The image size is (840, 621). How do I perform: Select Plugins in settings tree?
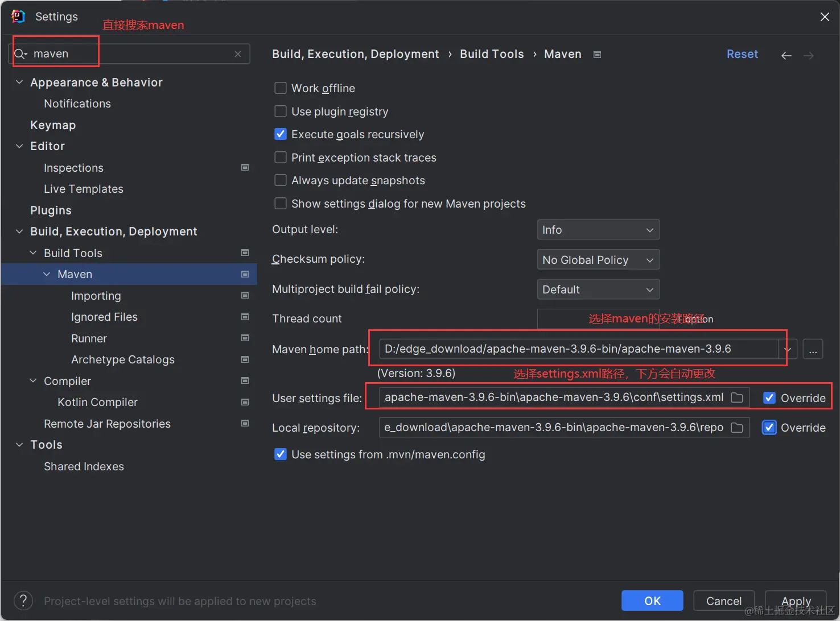click(x=51, y=210)
